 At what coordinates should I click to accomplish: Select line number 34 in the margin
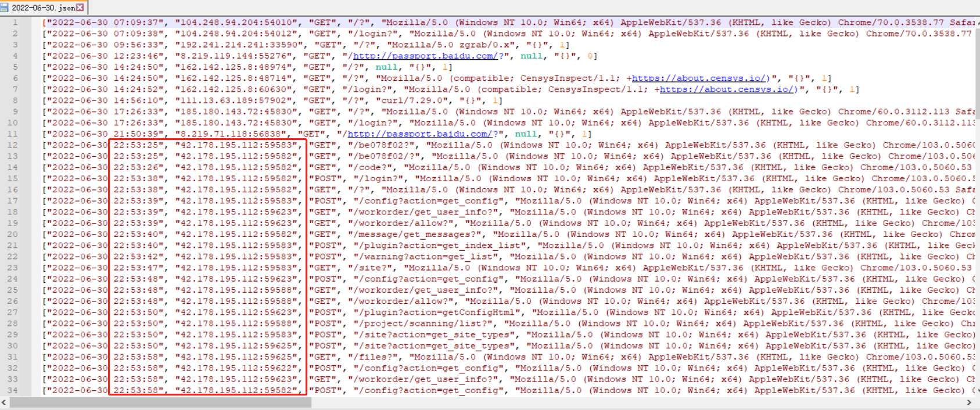tap(12, 391)
